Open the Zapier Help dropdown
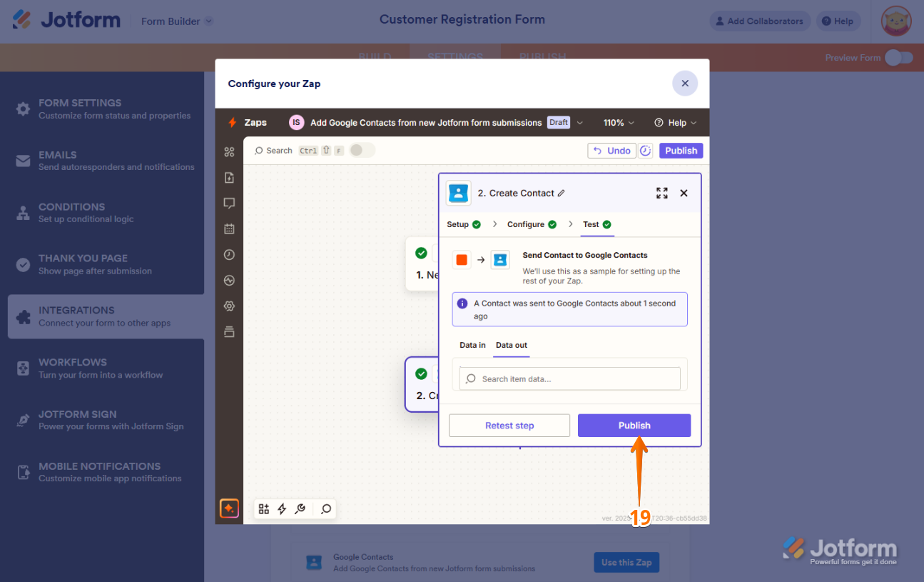The image size is (924, 582). [675, 122]
